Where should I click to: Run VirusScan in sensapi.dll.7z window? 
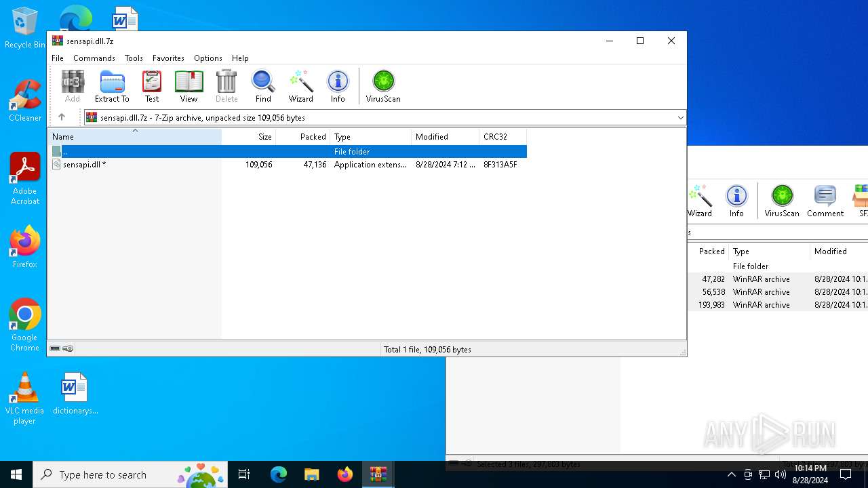383,86
